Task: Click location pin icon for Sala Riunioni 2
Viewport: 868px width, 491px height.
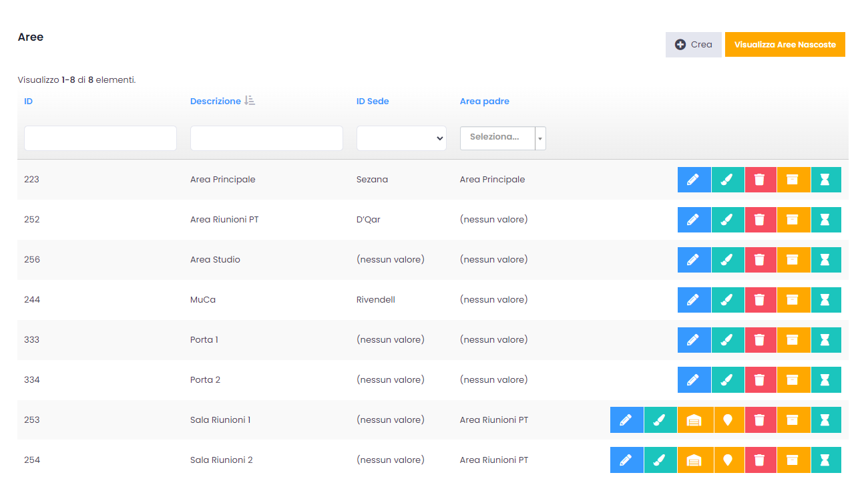Action: tap(727, 460)
